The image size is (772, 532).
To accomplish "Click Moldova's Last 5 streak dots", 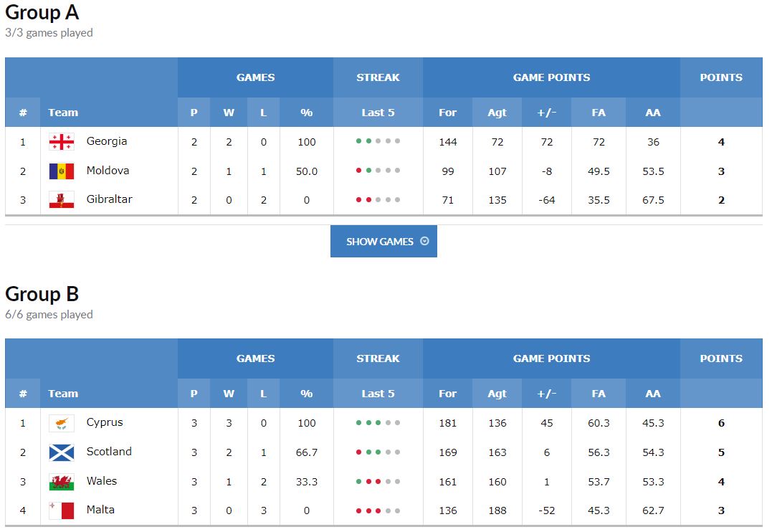I will 378,171.
